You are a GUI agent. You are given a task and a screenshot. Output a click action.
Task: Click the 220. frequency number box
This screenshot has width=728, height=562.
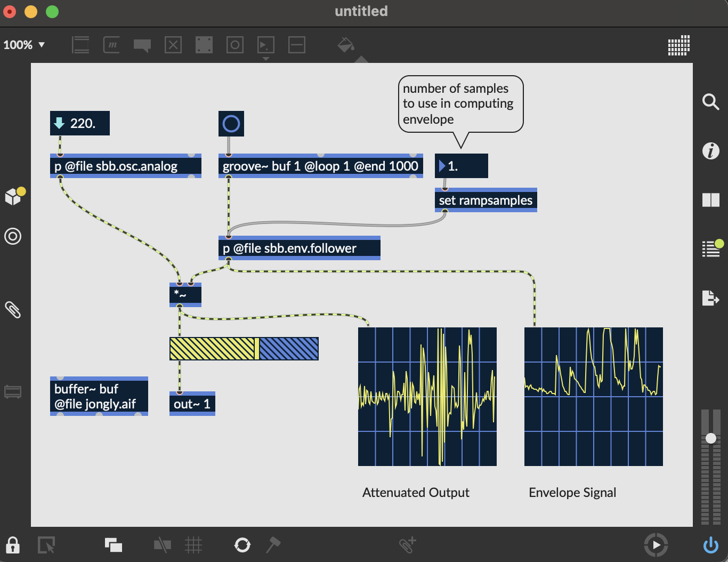click(80, 124)
